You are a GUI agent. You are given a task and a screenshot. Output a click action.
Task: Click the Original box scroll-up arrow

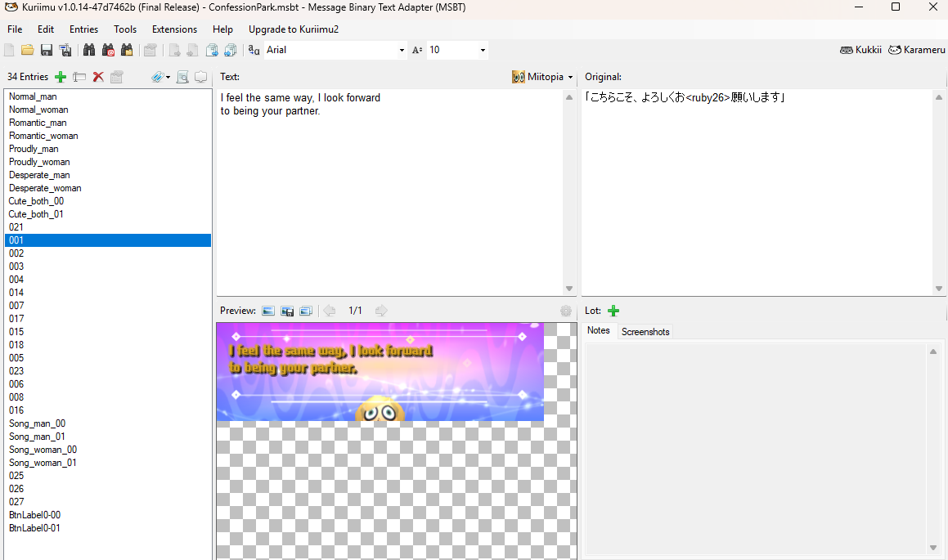click(939, 96)
